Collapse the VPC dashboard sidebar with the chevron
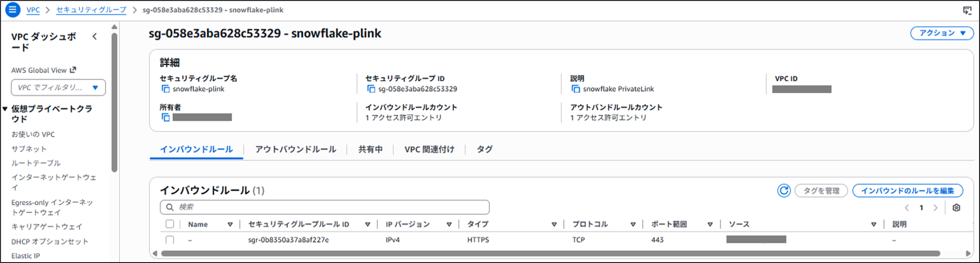 pos(94,37)
